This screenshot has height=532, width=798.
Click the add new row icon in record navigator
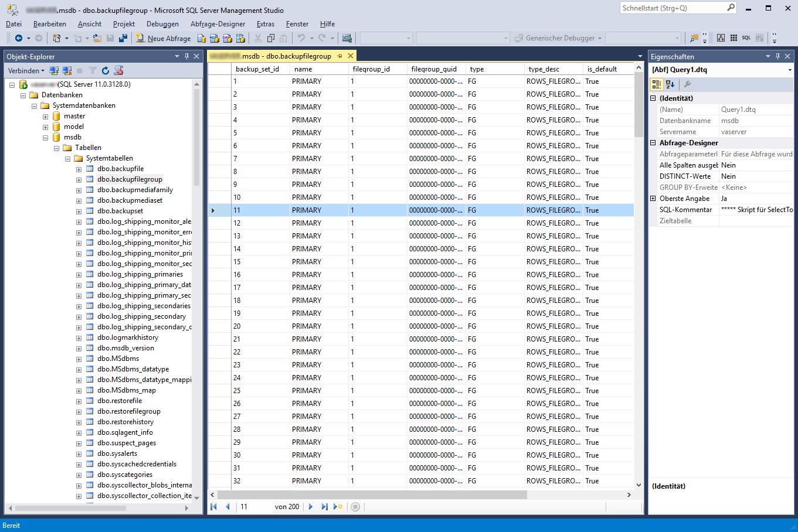(338, 507)
